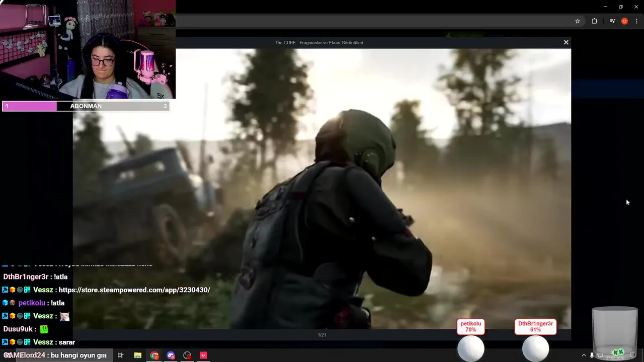Switch to Chrome in the taskbar
Screen dimensions: 644x362
click(x=154, y=355)
